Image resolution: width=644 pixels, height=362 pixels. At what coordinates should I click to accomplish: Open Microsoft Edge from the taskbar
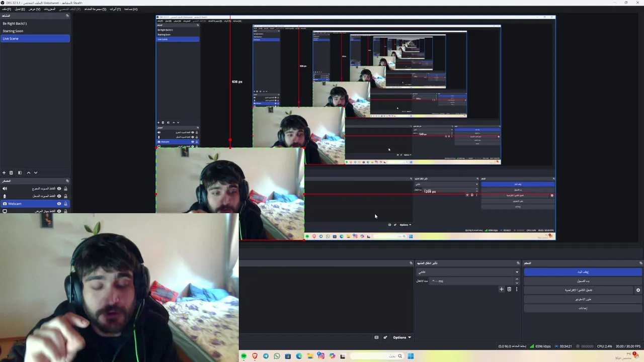pos(299,356)
